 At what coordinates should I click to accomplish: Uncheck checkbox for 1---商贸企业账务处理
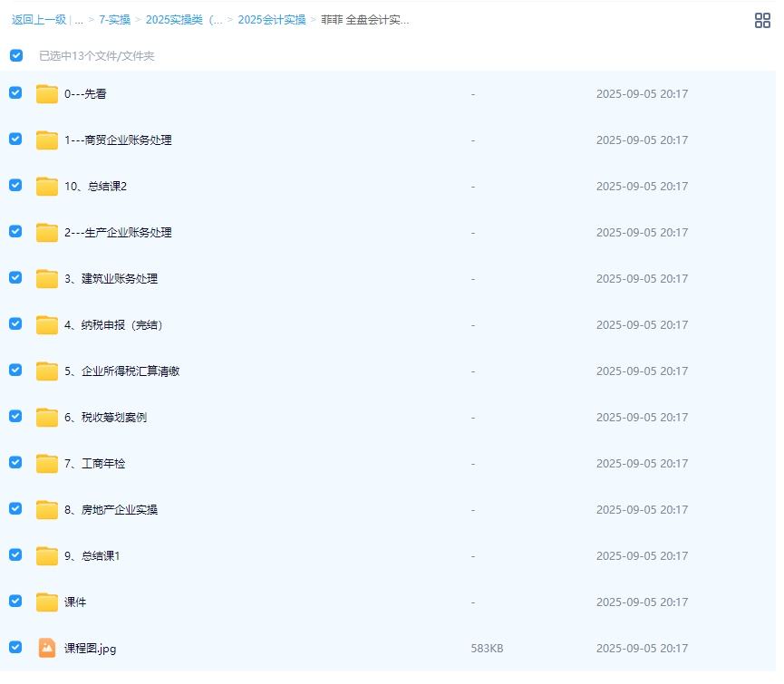pyautogui.click(x=15, y=139)
